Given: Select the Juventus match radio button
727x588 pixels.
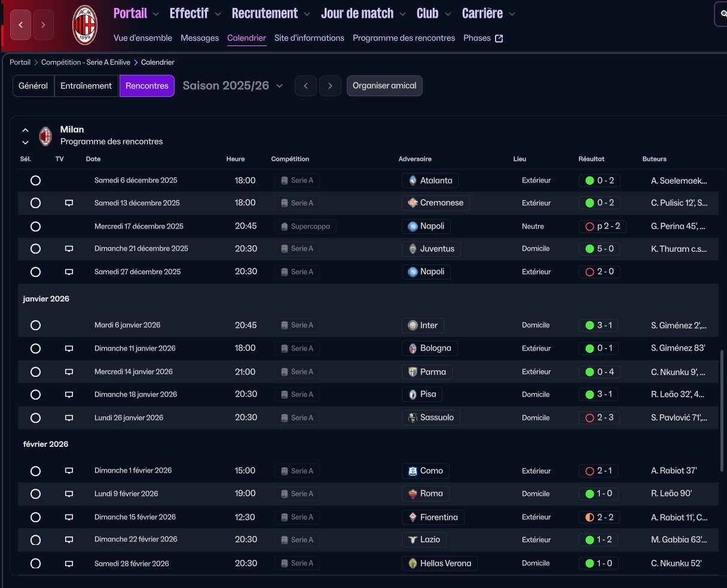Looking at the screenshot, I should (x=35, y=249).
